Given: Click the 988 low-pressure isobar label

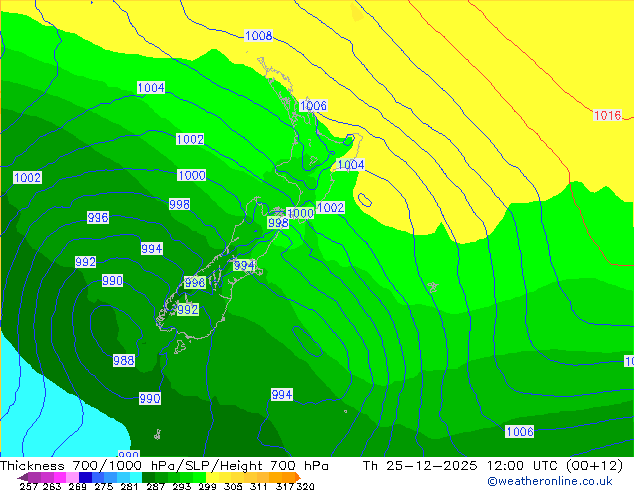Looking at the screenshot, I should tap(124, 360).
